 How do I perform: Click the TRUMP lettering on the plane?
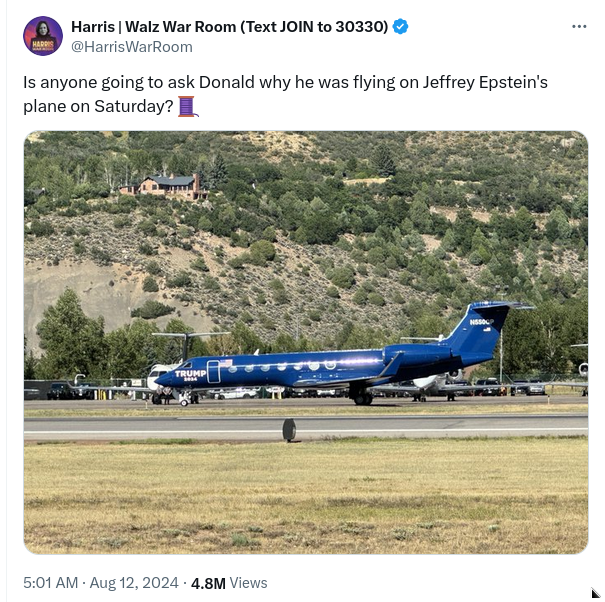coord(190,373)
